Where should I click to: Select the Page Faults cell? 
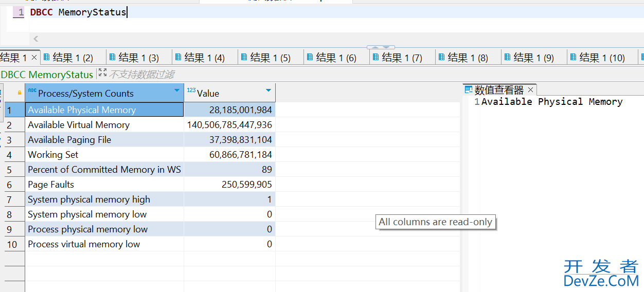coord(104,184)
